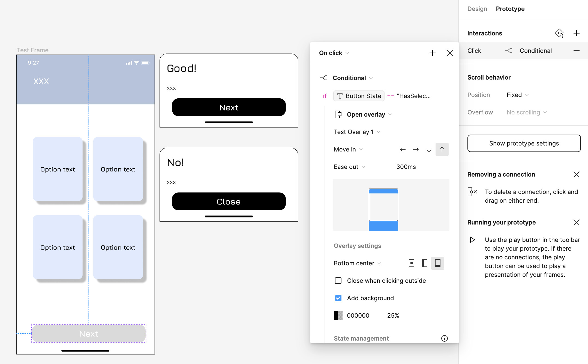The height and width of the screenshot is (364, 588).
Task: Toggle the bottom-aligned overlay position icon
Action: pos(437,263)
